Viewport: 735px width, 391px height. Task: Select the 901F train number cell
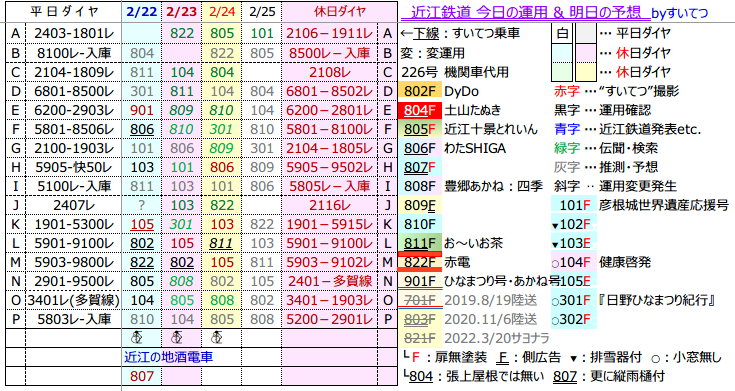[x=420, y=281]
